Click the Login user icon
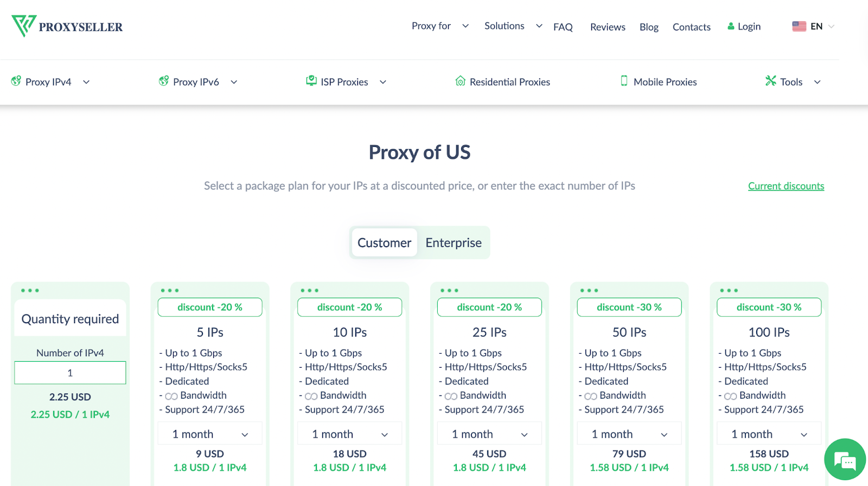 tap(731, 26)
